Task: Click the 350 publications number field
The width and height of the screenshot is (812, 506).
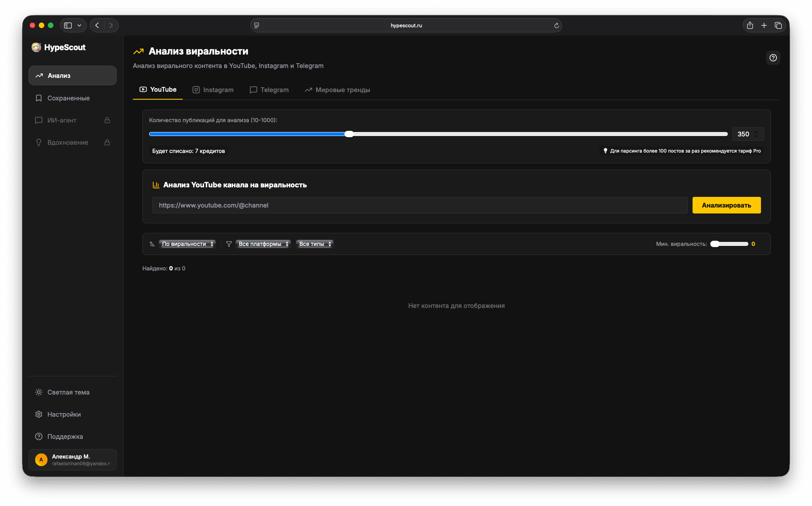Action: (x=748, y=134)
